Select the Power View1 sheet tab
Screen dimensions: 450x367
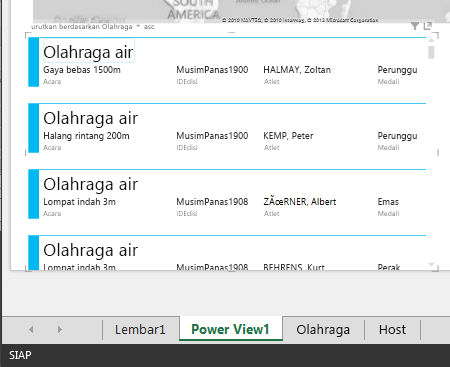click(231, 330)
